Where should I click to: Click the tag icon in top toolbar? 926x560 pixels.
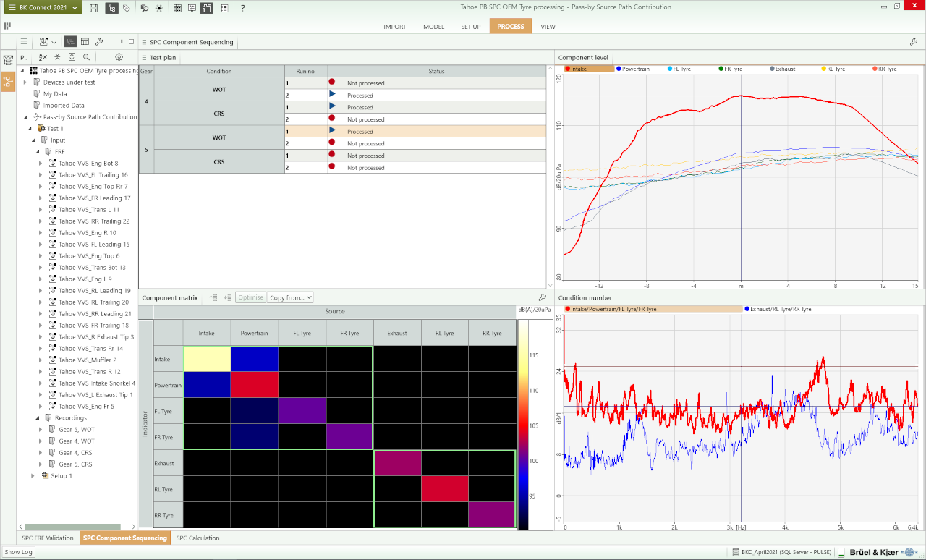(127, 8)
